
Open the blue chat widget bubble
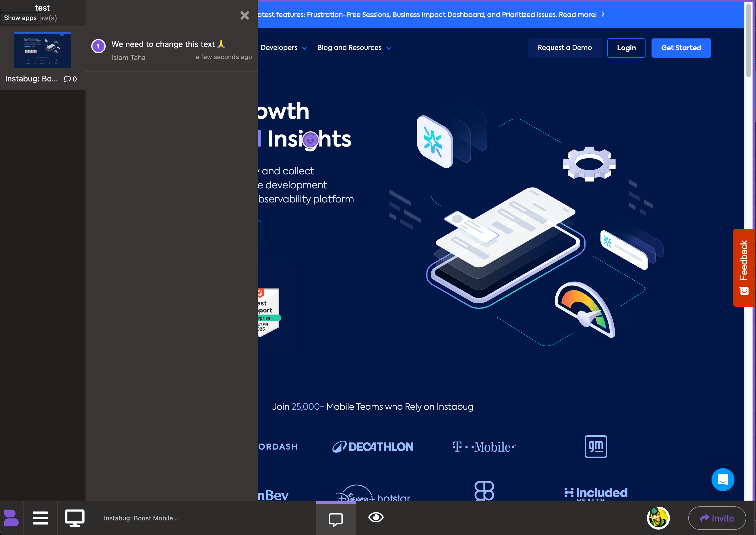click(x=722, y=480)
